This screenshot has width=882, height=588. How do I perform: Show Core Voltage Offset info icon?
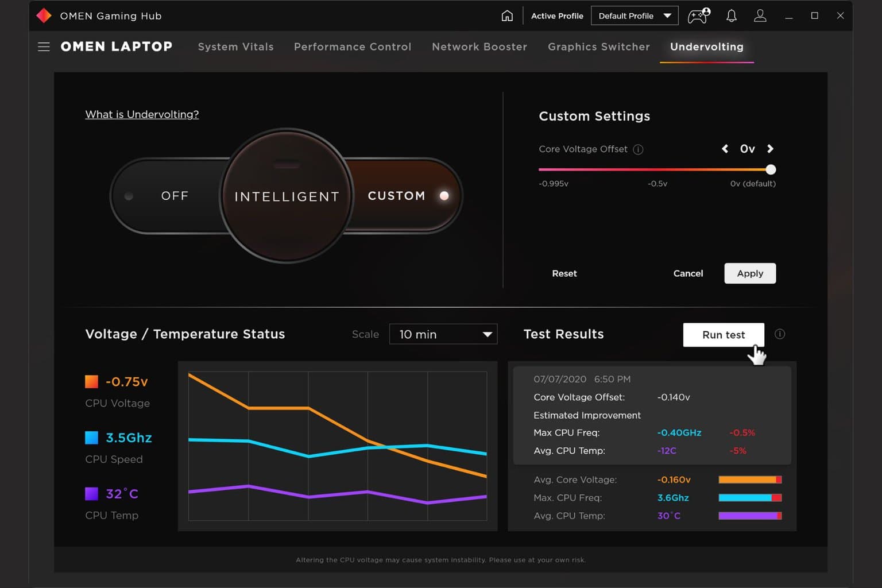coord(638,149)
